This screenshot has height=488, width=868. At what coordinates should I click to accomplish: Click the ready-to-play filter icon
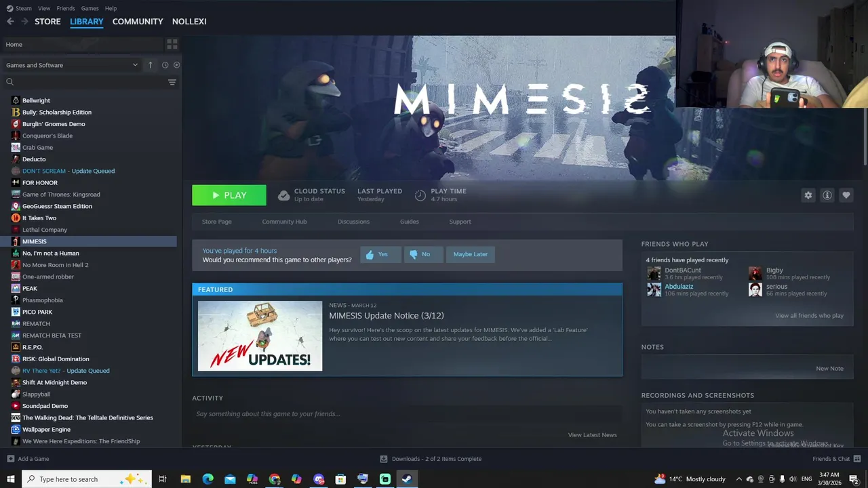(176, 65)
